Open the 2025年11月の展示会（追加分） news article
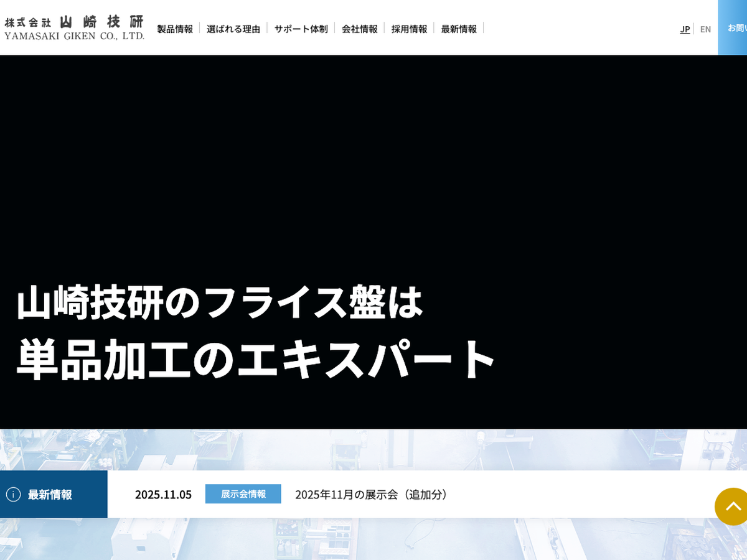Screen dimensions: 747x560 coord(372,494)
